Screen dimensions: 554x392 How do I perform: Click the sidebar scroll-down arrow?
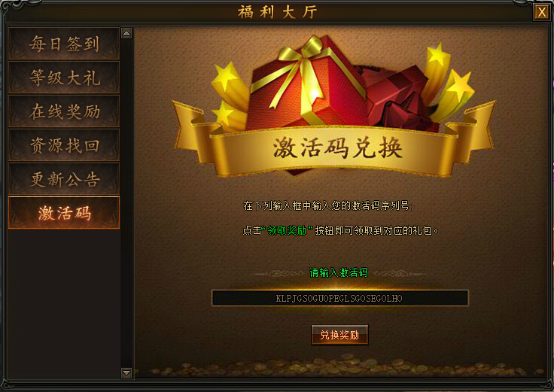point(126,372)
